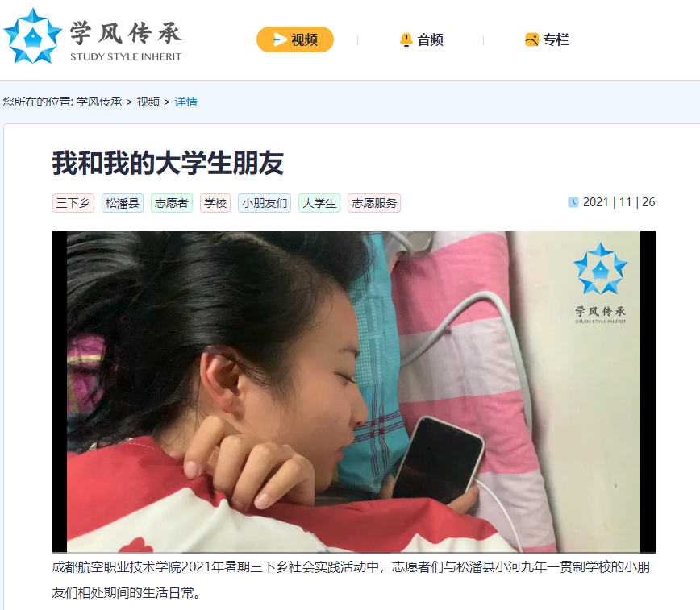700x610 pixels.
Task: Click the 详情 breadcrumb link
Action: [x=185, y=102]
